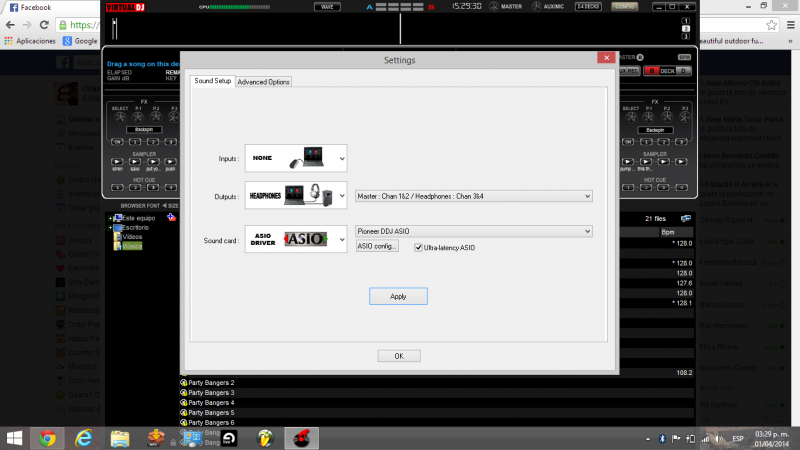Trigger left deck hot cue 3
Image resolution: width=800 pixels, height=450 pixels.
click(x=153, y=187)
